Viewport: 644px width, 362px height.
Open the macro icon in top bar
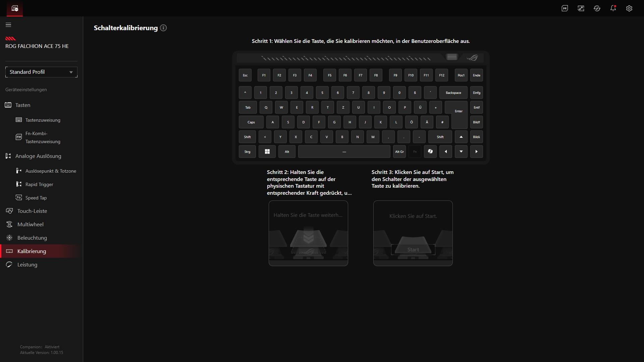[565, 8]
